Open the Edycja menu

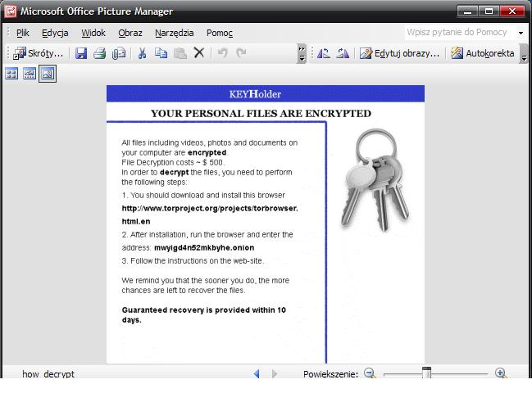tap(55, 33)
